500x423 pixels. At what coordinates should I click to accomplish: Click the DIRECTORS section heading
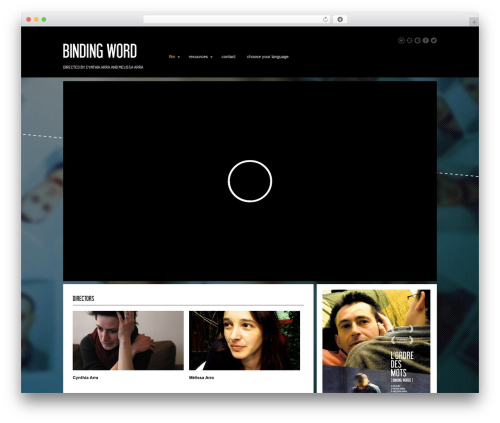point(83,298)
